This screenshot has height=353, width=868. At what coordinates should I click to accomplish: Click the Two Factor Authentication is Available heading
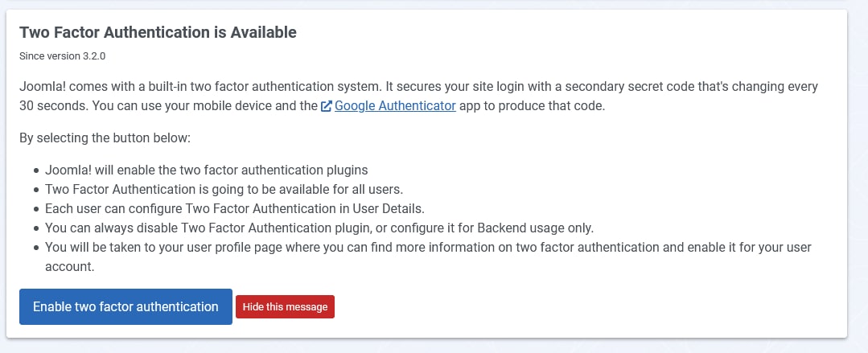tap(158, 32)
